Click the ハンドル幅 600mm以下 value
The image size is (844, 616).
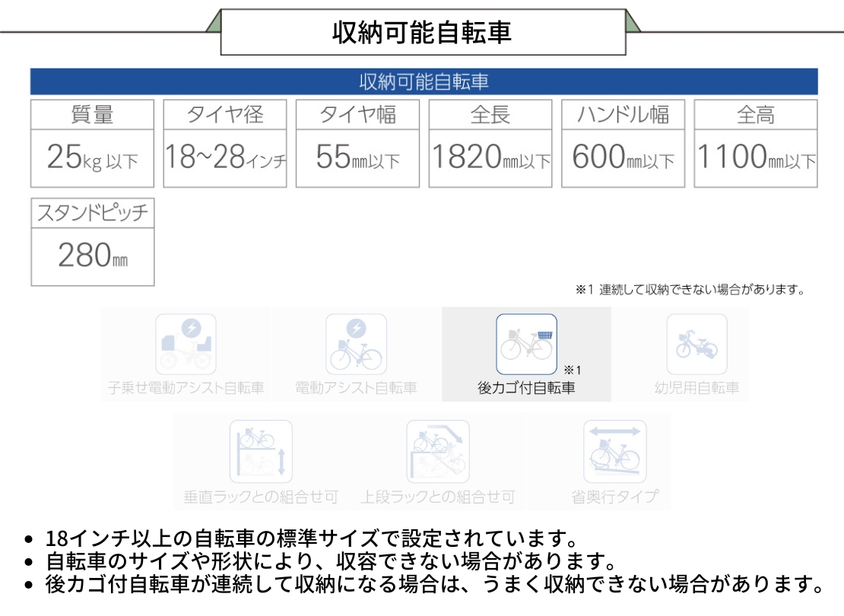click(x=623, y=158)
